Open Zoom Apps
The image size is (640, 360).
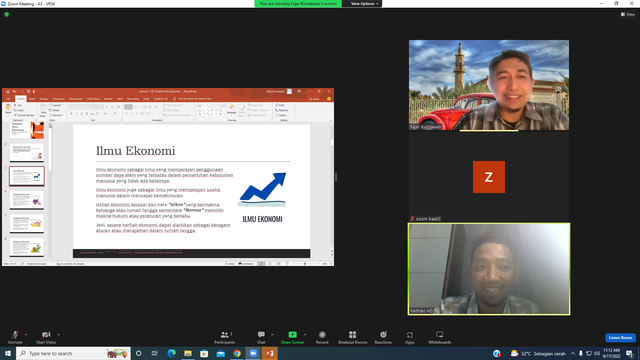click(x=410, y=337)
